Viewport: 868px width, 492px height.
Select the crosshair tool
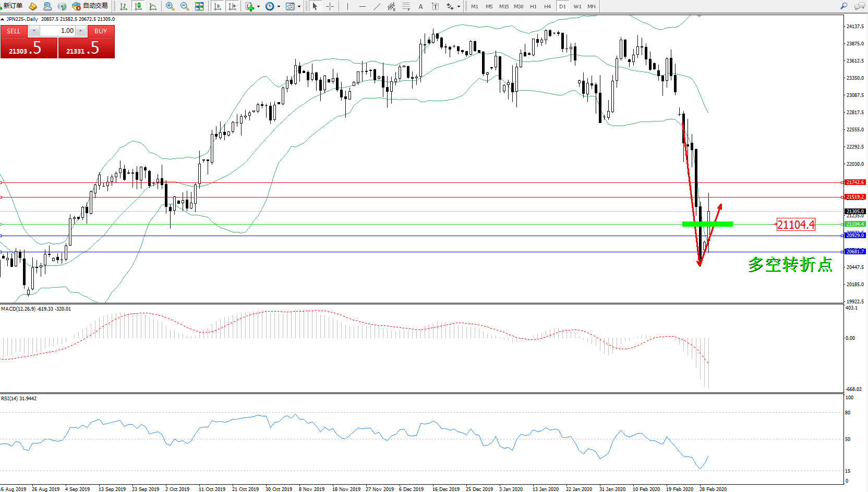click(x=330, y=6)
